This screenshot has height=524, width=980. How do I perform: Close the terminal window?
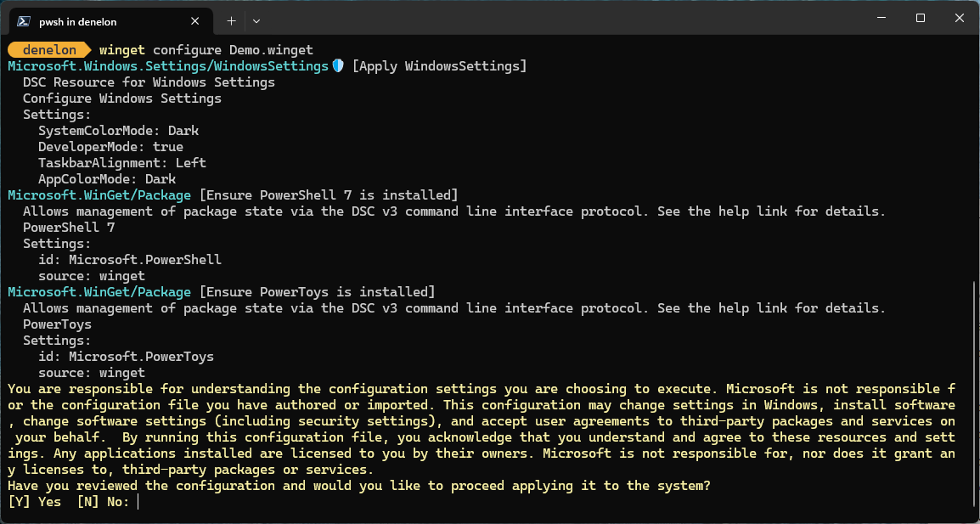[x=960, y=19]
